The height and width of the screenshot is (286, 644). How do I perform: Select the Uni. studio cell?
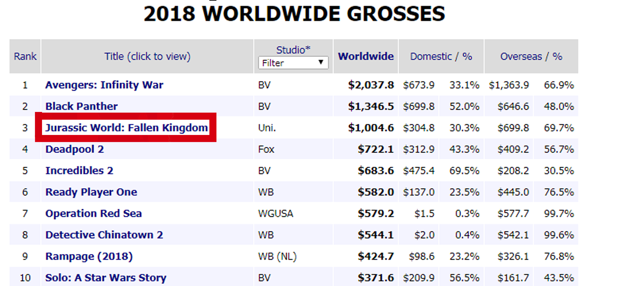point(267,128)
